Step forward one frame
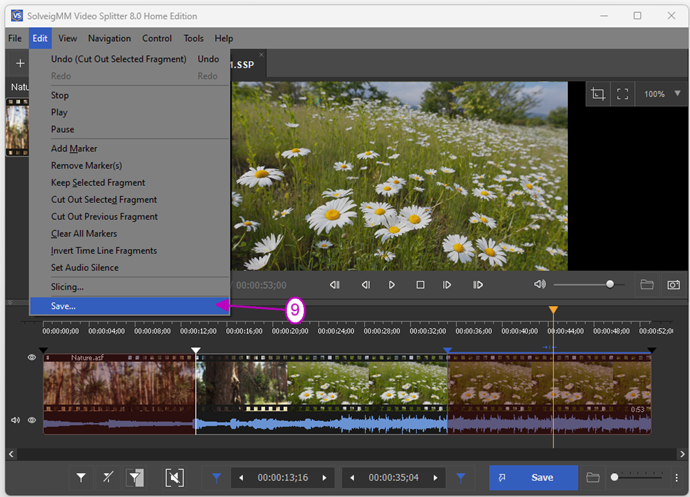 pyautogui.click(x=447, y=285)
